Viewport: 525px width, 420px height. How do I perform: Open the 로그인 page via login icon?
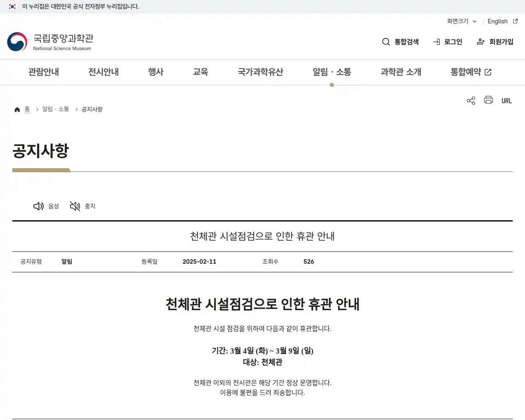pos(436,41)
